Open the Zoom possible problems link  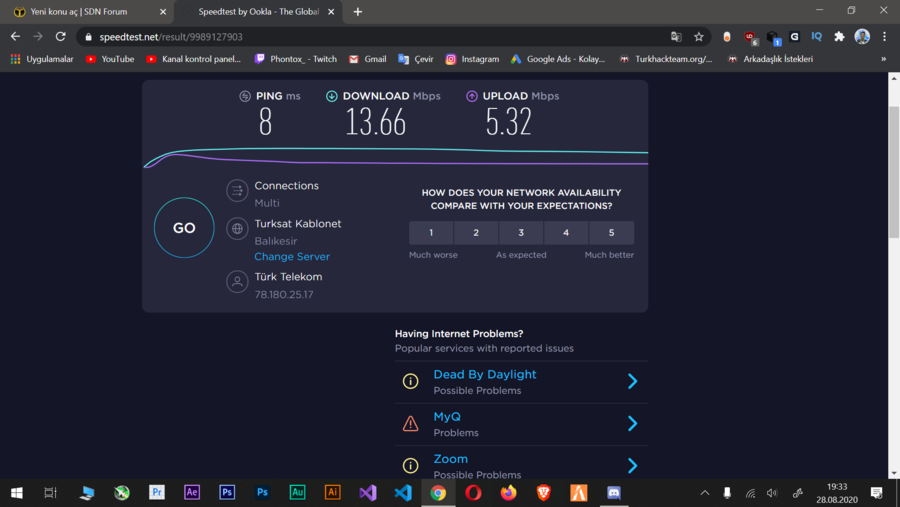click(451, 459)
